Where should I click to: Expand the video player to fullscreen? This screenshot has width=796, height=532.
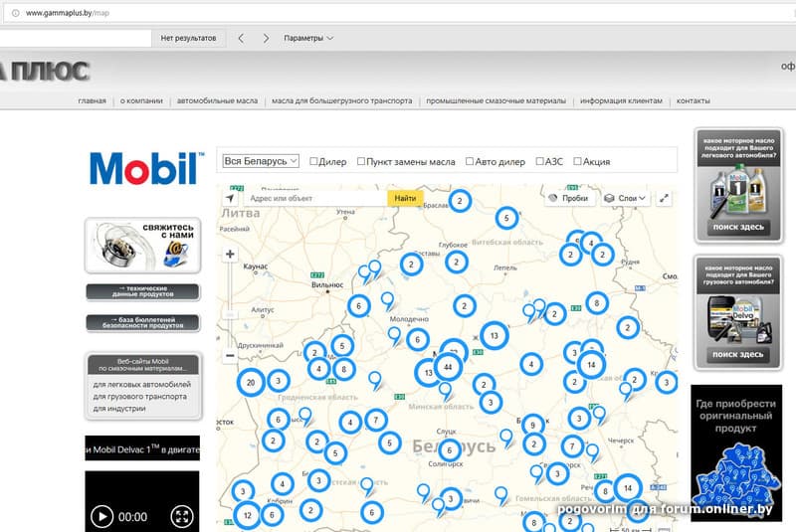point(182,517)
